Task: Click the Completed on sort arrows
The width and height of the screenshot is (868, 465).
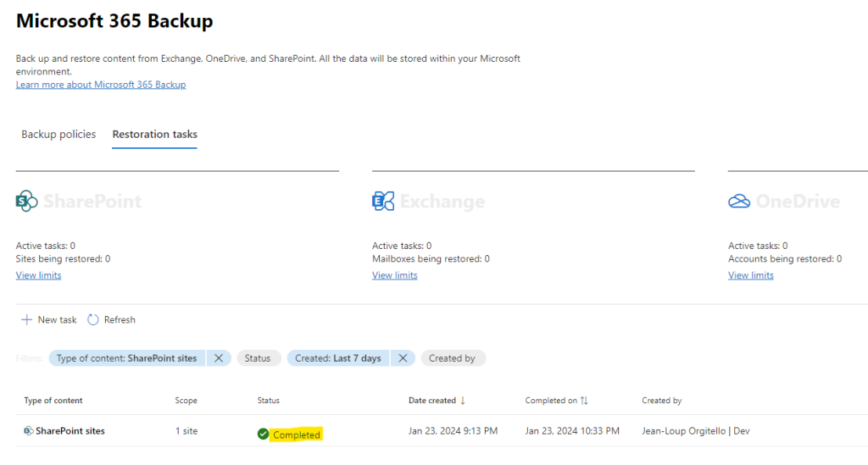Action: (584, 401)
